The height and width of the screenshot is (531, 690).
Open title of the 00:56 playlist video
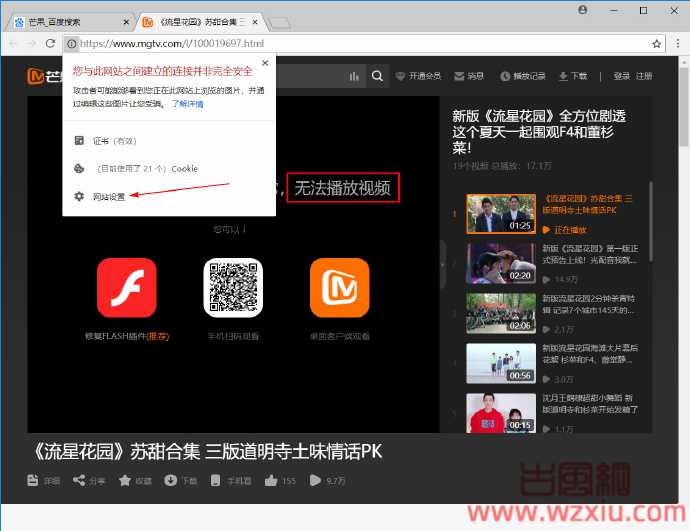[590, 354]
